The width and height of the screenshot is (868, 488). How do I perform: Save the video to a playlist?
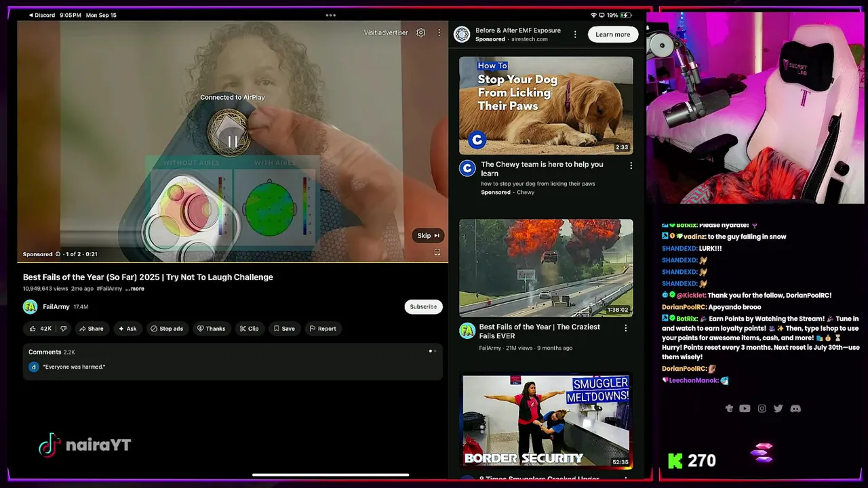pyautogui.click(x=284, y=329)
